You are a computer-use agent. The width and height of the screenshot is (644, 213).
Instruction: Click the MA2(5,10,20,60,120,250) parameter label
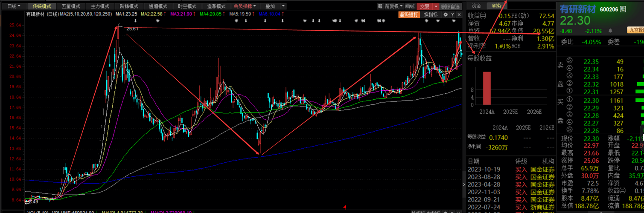coord(87,14)
